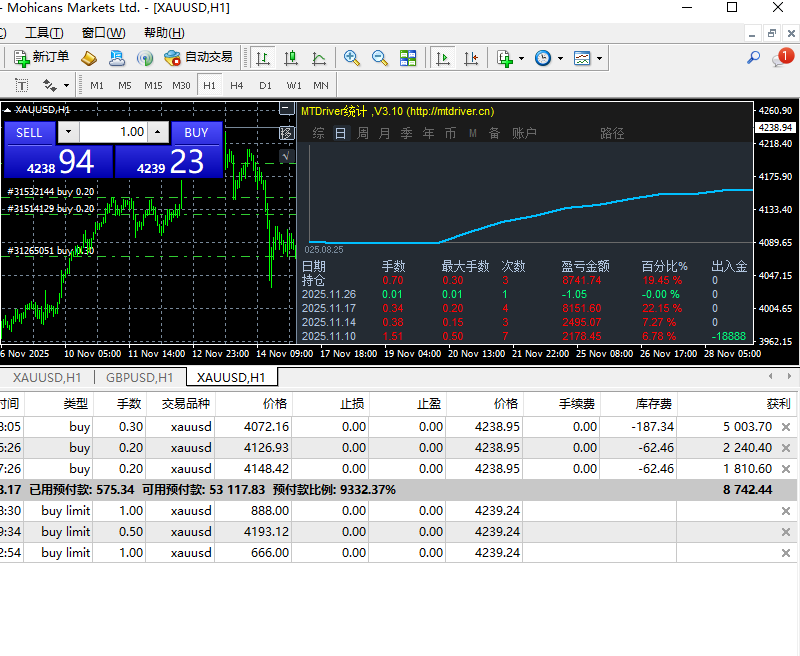
Task: Click the blue BUY button
Action: (196, 132)
